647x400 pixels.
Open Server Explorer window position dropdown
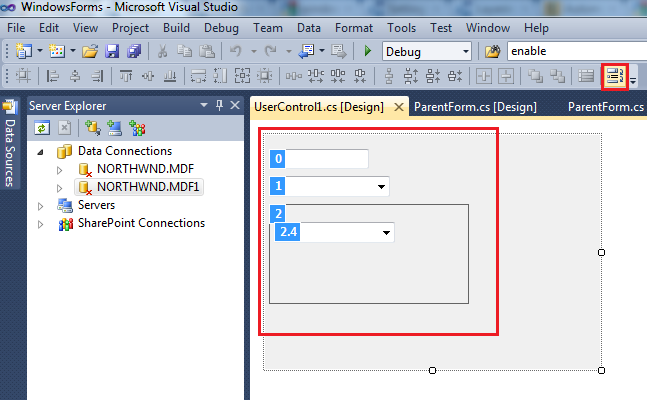point(203,105)
